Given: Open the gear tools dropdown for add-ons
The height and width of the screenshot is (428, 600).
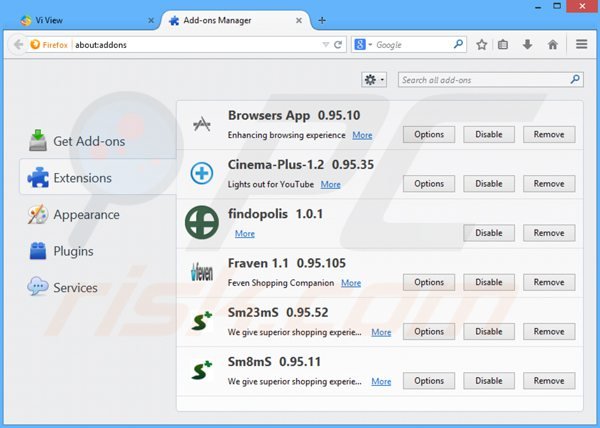Looking at the screenshot, I should click(x=374, y=80).
